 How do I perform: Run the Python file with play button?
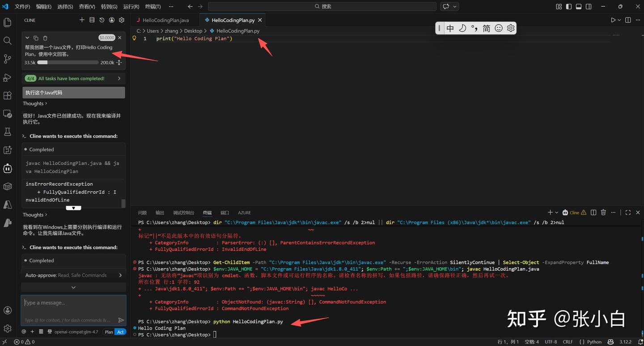tap(613, 20)
